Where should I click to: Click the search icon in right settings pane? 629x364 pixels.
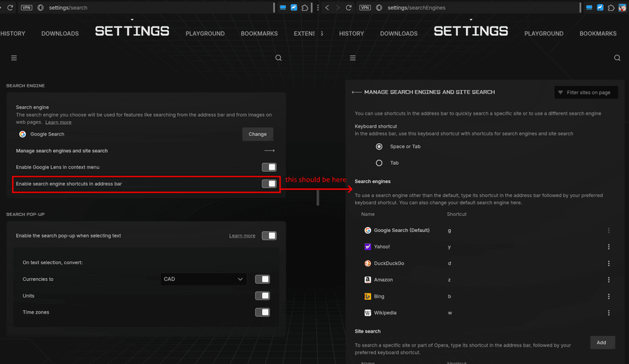(617, 58)
